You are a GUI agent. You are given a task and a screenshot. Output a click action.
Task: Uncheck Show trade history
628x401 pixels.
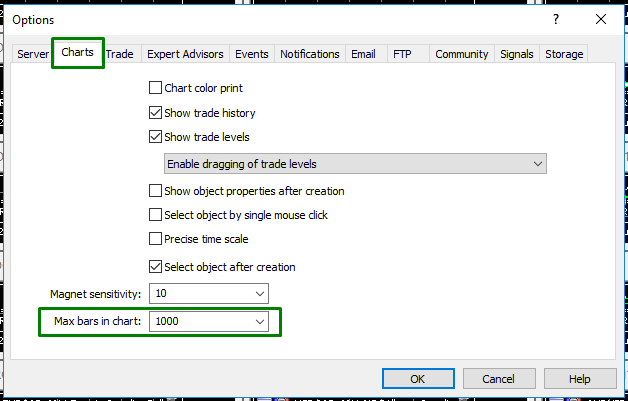click(x=155, y=113)
